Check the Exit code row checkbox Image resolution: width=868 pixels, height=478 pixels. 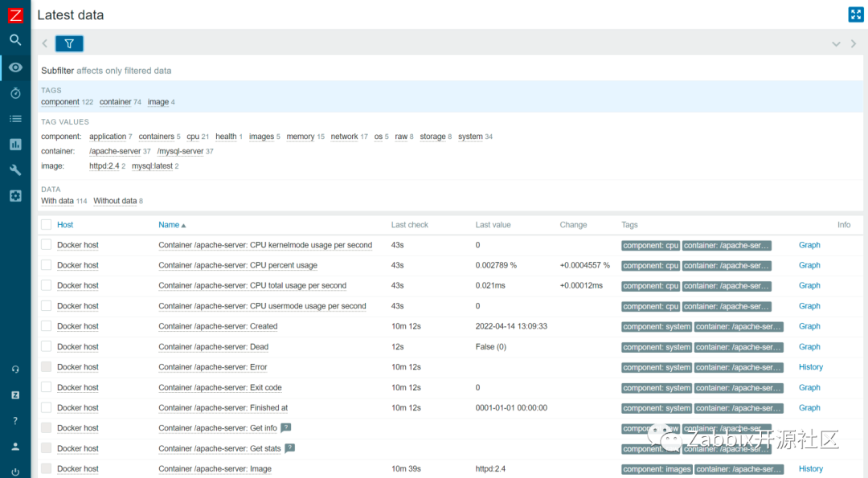[x=47, y=387]
